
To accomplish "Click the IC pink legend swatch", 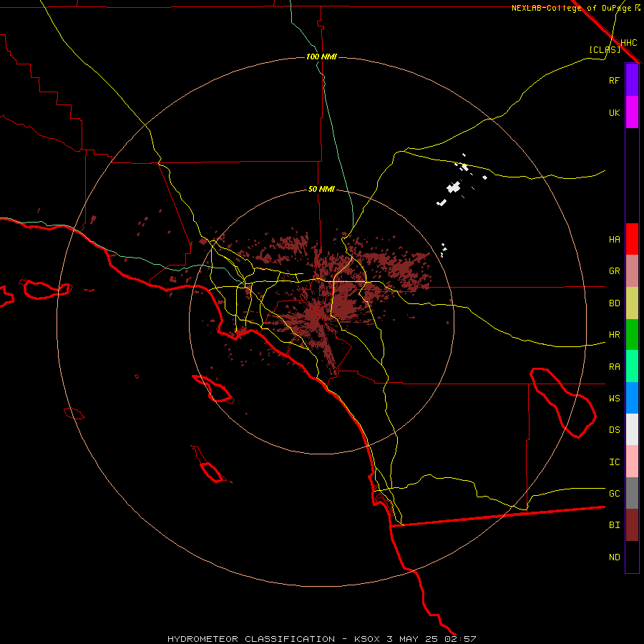I will click(x=632, y=462).
